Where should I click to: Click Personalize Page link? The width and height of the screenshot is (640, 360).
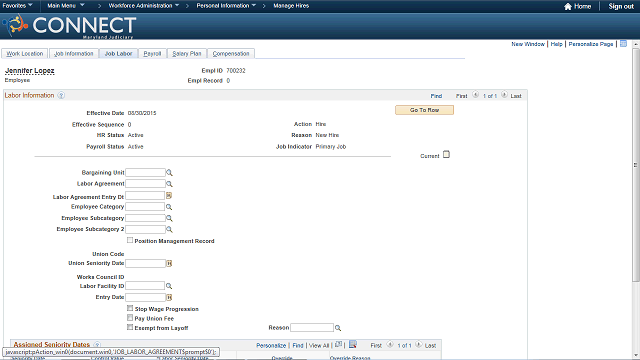point(591,44)
